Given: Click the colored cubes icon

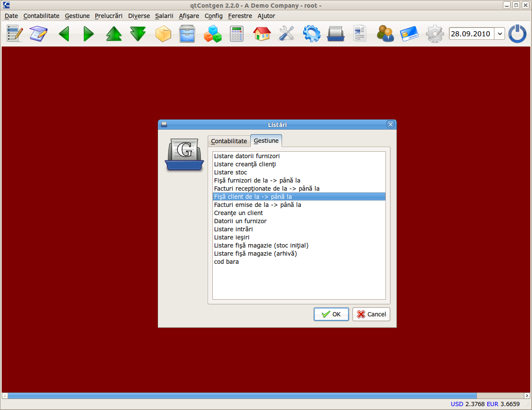Looking at the screenshot, I should (x=212, y=33).
